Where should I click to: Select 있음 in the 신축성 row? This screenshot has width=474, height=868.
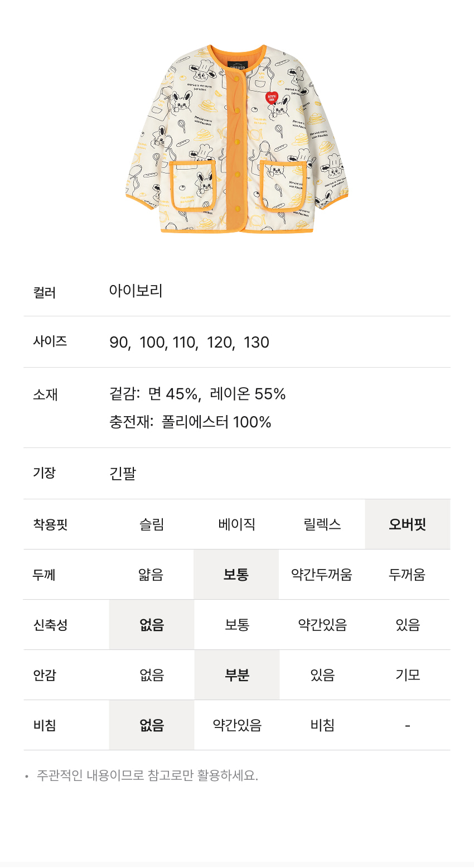[x=408, y=625]
